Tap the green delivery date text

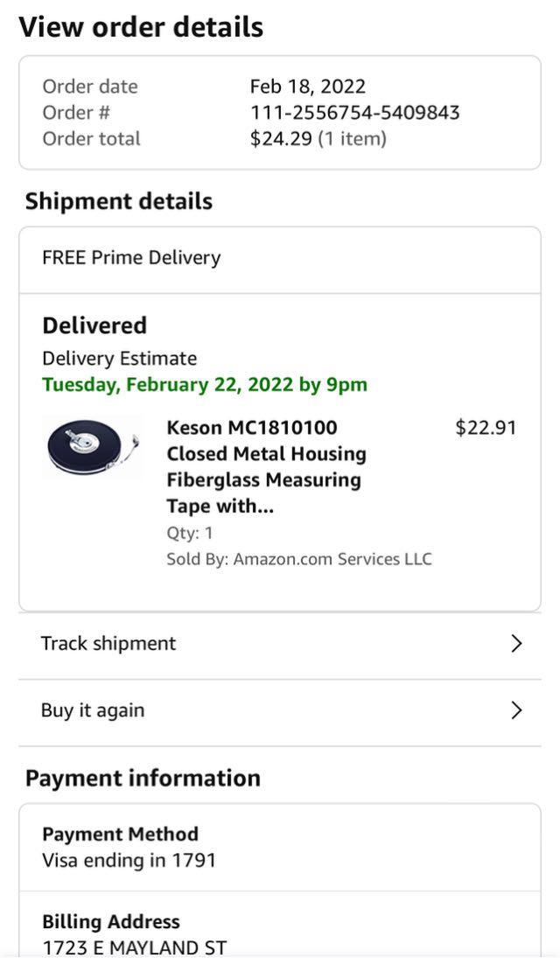coord(205,385)
